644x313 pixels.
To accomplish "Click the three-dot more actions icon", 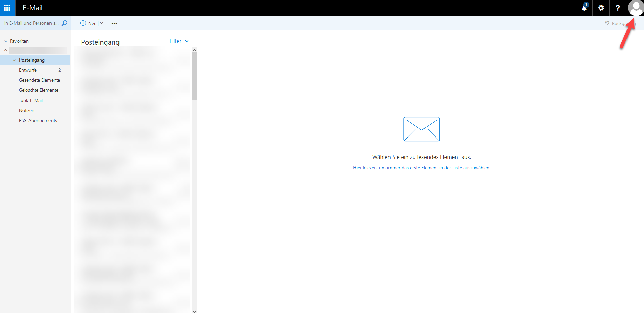I will pos(114,23).
